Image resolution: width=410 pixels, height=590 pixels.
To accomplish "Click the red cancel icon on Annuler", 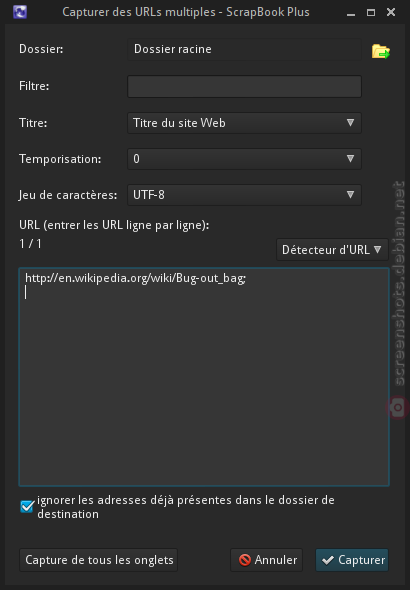I will 245,560.
